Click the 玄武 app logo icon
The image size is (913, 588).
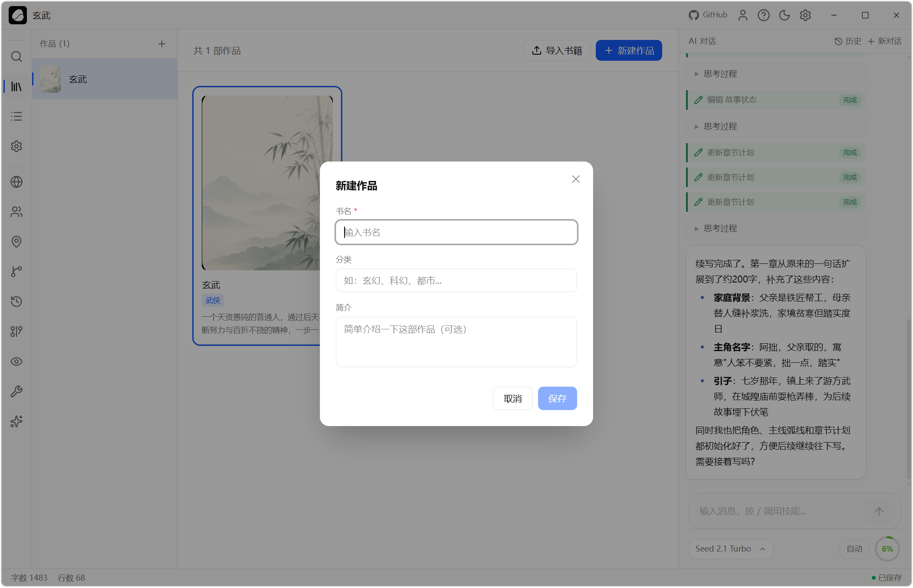[x=18, y=15]
